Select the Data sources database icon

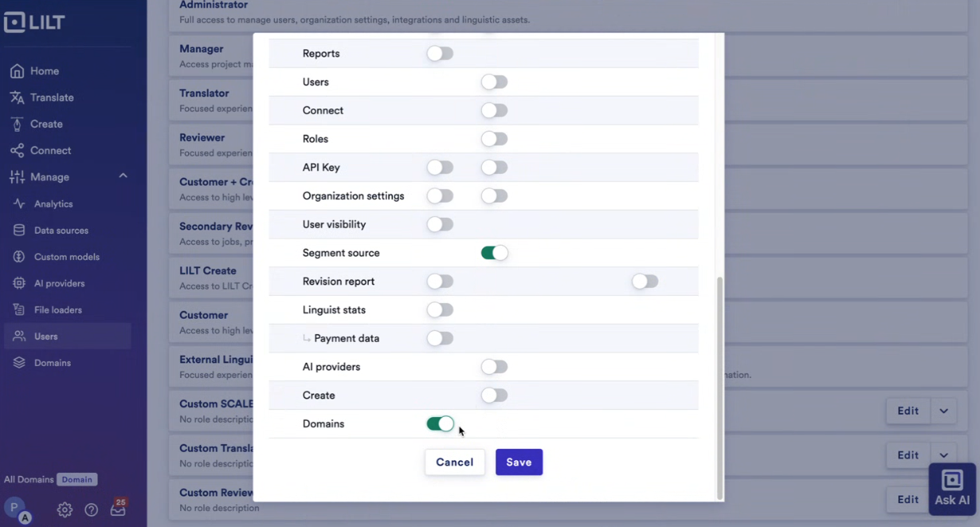[19, 230]
